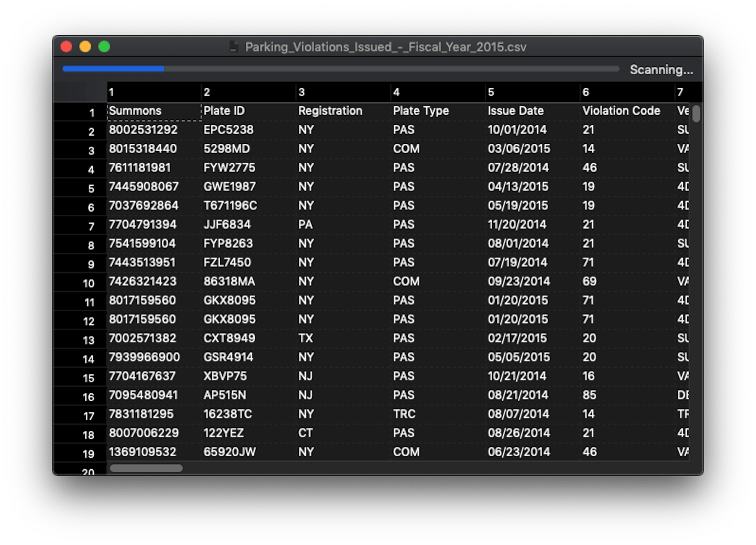Click the Plate ID header cell
The height and width of the screenshot is (545, 756).
[x=248, y=111]
